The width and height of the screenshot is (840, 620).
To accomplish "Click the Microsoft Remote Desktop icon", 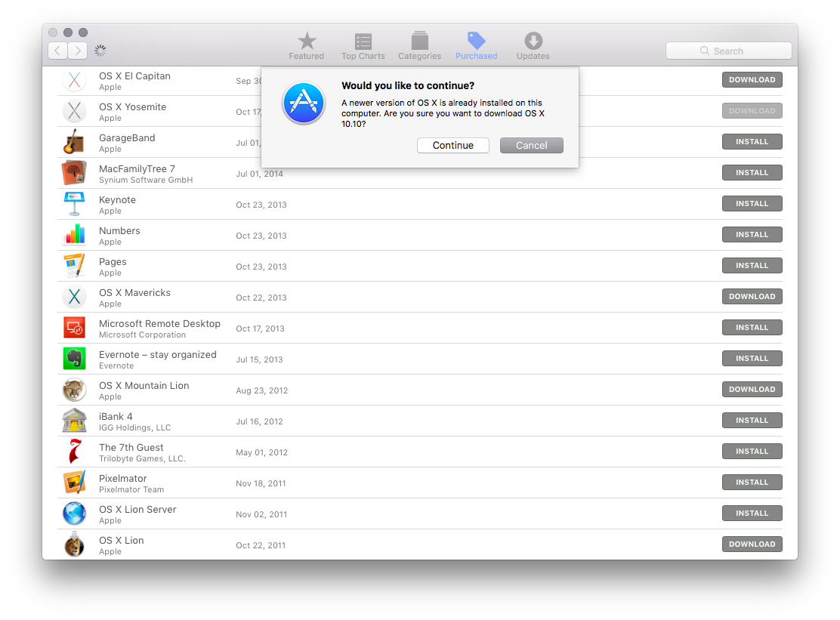I will (75, 328).
